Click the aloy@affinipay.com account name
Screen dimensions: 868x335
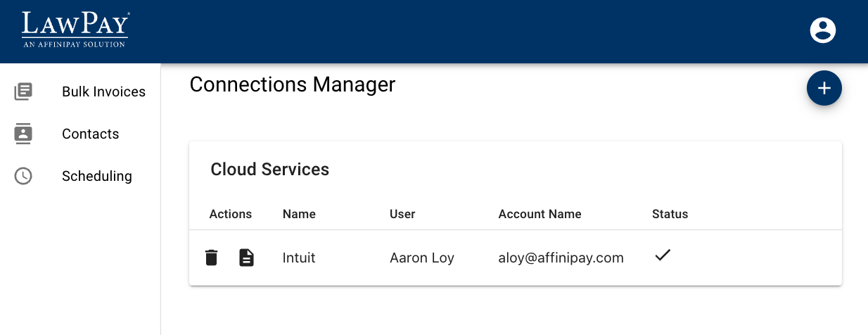coord(561,258)
